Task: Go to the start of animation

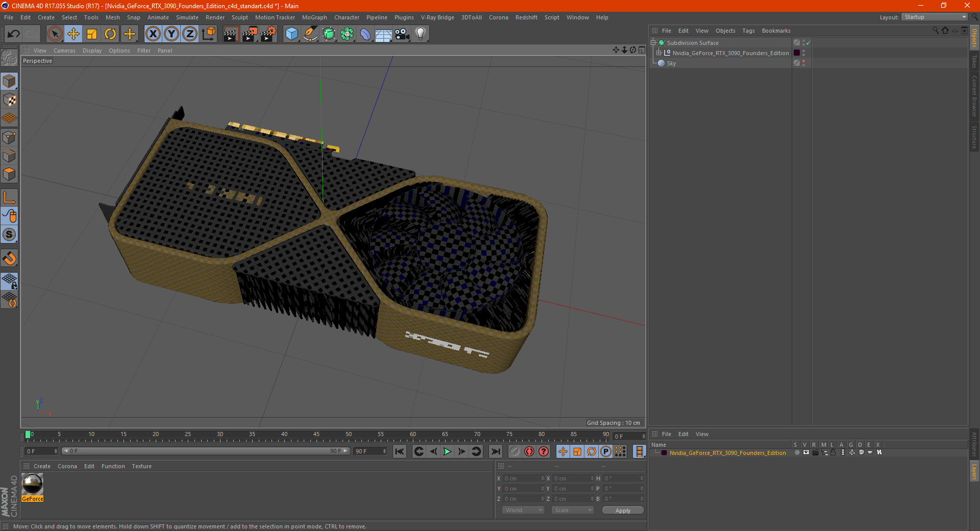Action: point(400,451)
